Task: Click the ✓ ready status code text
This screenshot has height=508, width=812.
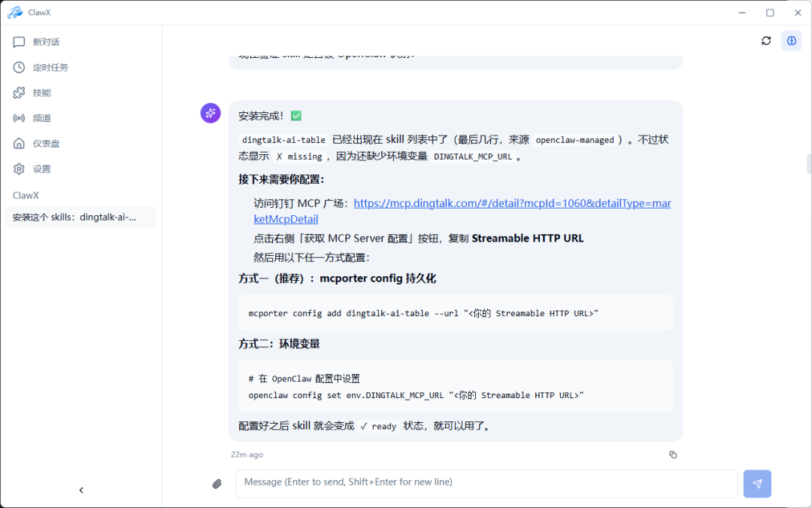Action: click(378, 426)
